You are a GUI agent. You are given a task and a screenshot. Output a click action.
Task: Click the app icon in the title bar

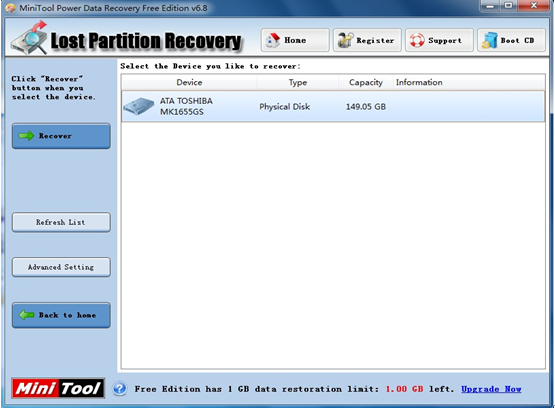(11, 8)
